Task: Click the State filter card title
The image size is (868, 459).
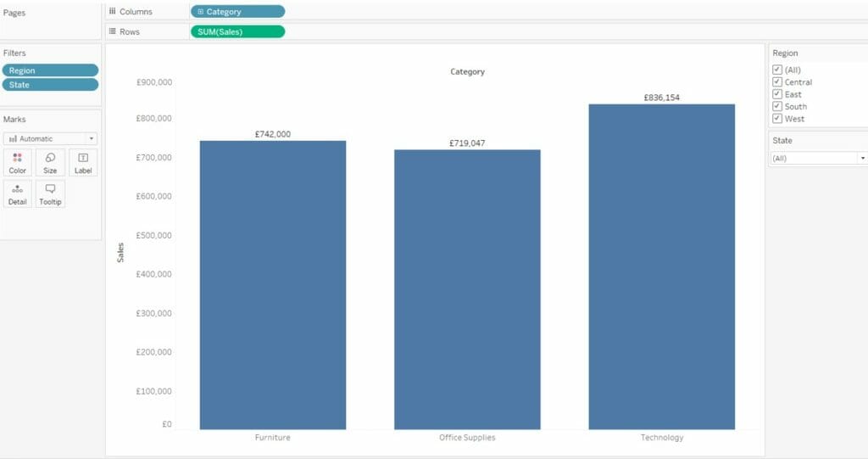Action: point(782,140)
